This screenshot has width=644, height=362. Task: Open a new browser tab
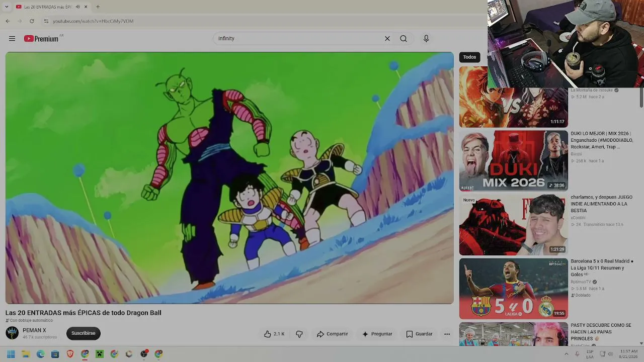click(x=98, y=7)
